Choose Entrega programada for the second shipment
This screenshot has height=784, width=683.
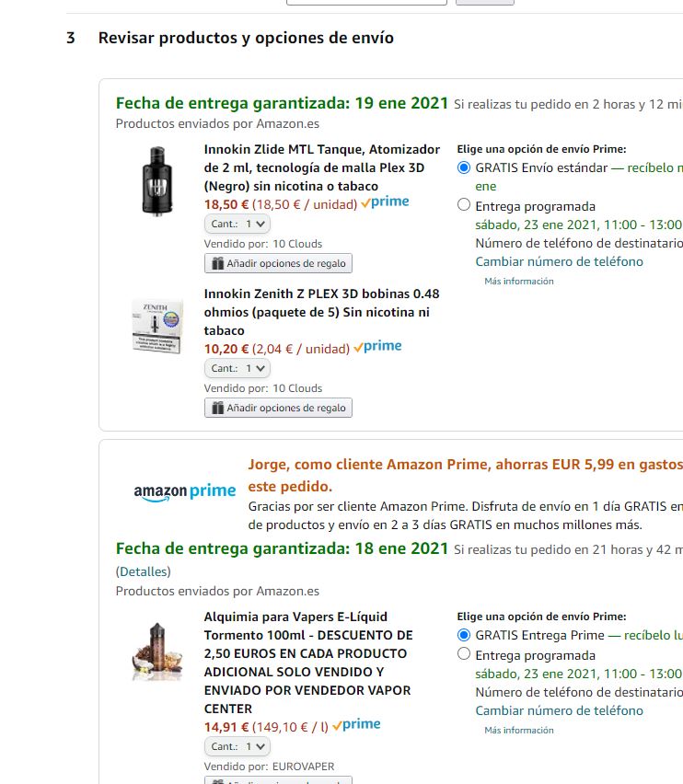click(x=464, y=654)
